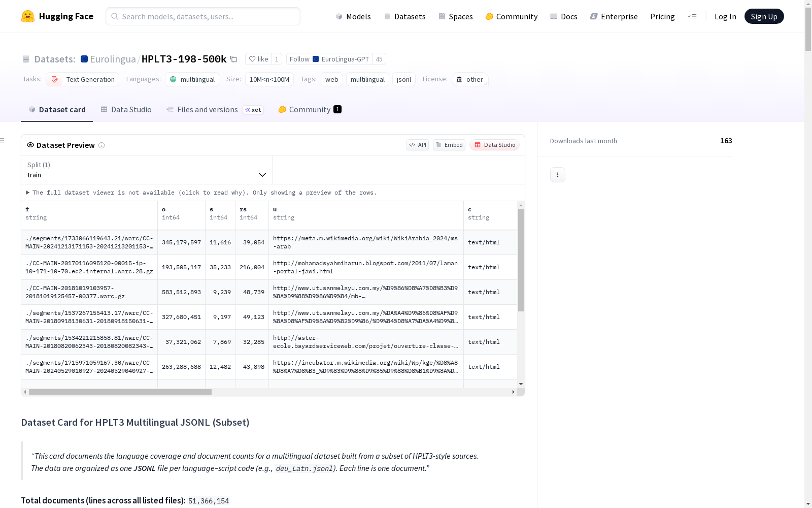This screenshot has width=812, height=508.
Task: Click the multilingual tag next to web
Action: tap(368, 79)
